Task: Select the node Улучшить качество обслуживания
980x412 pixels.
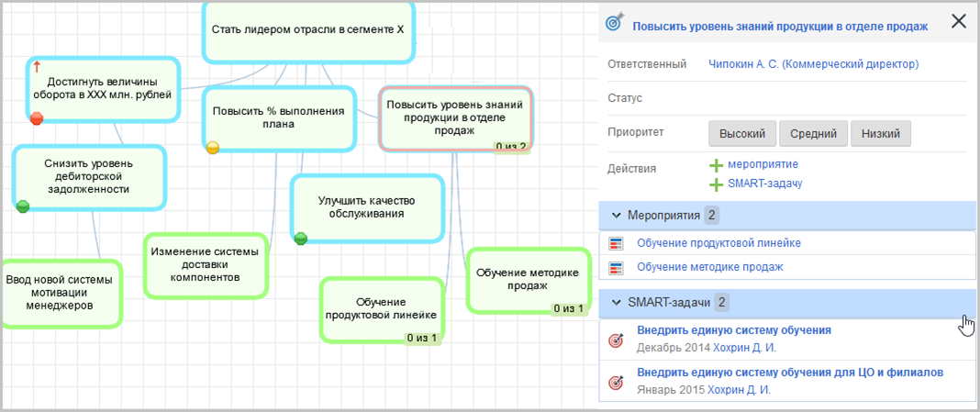Action: 367,207
